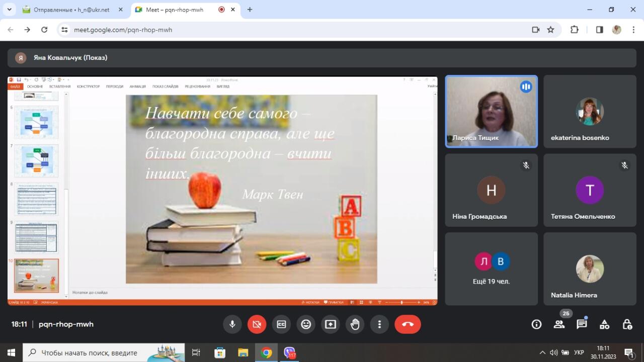Open File Explorer on taskbar
The width and height of the screenshot is (644, 362).
pos(243,352)
